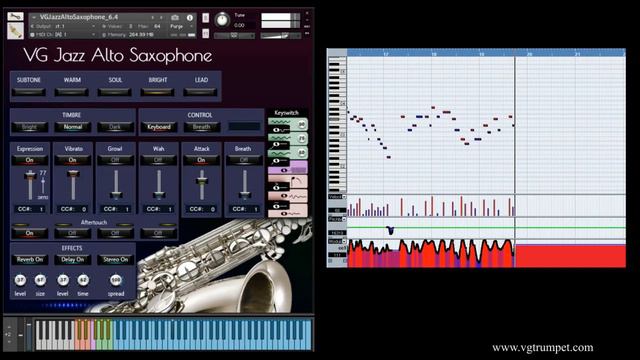Take a snapshot with the camera icon
This screenshot has height=360, width=640.
tap(175, 18)
